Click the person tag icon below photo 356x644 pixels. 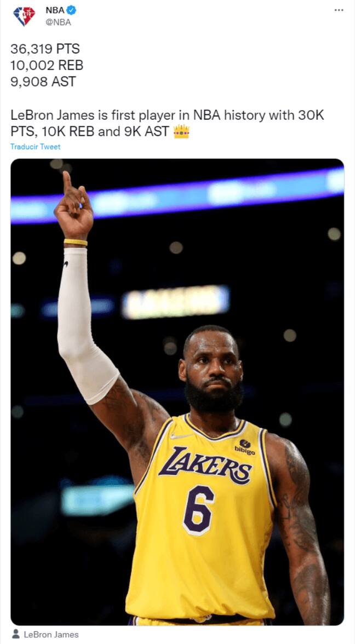click(x=15, y=634)
